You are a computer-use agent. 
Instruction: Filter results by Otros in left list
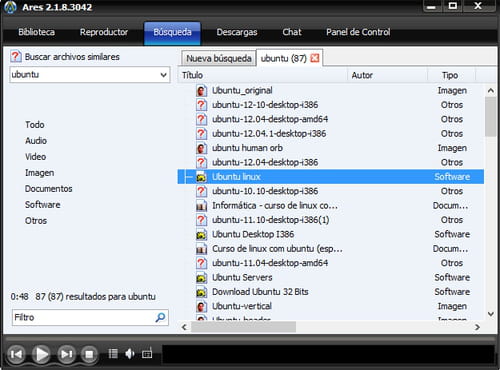[36, 221]
